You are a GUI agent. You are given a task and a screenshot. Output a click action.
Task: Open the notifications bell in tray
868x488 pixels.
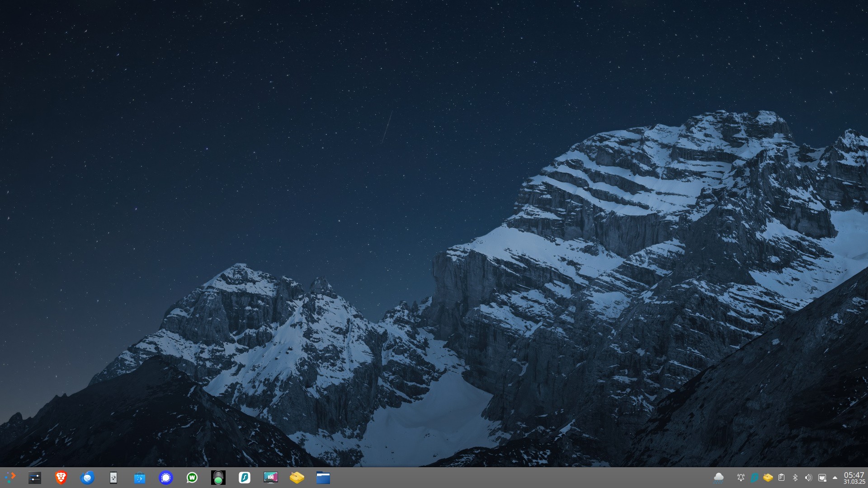pyautogui.click(x=741, y=478)
